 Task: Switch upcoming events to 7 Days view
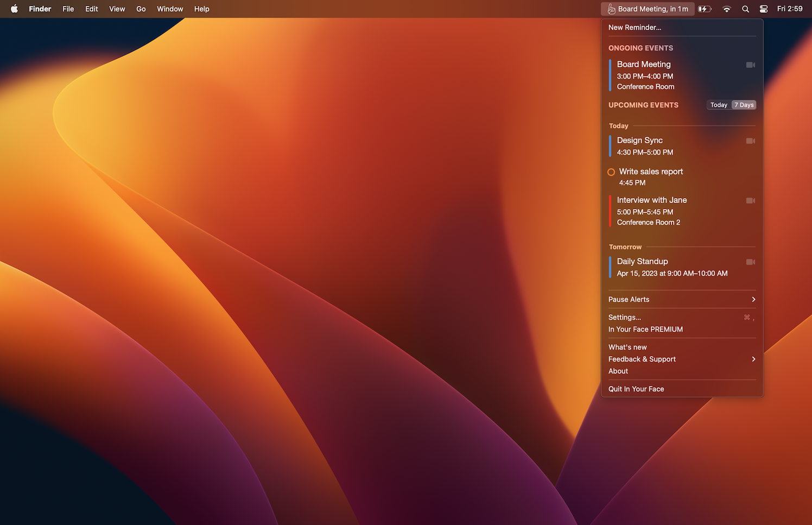pos(744,105)
